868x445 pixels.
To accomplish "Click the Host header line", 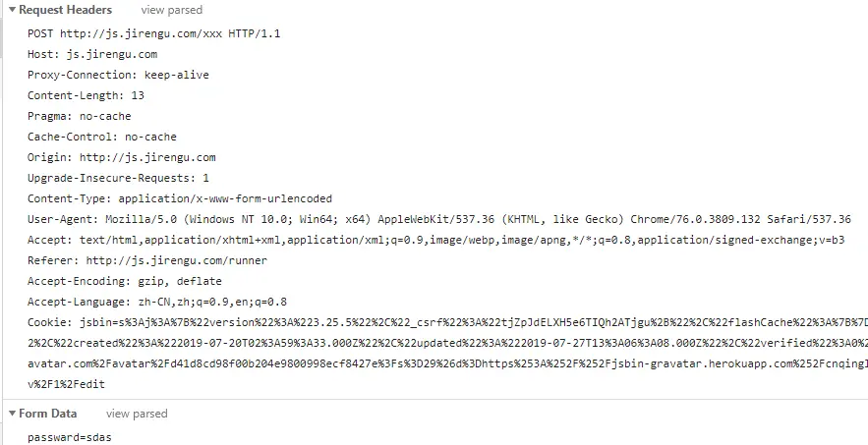I will point(92,54).
